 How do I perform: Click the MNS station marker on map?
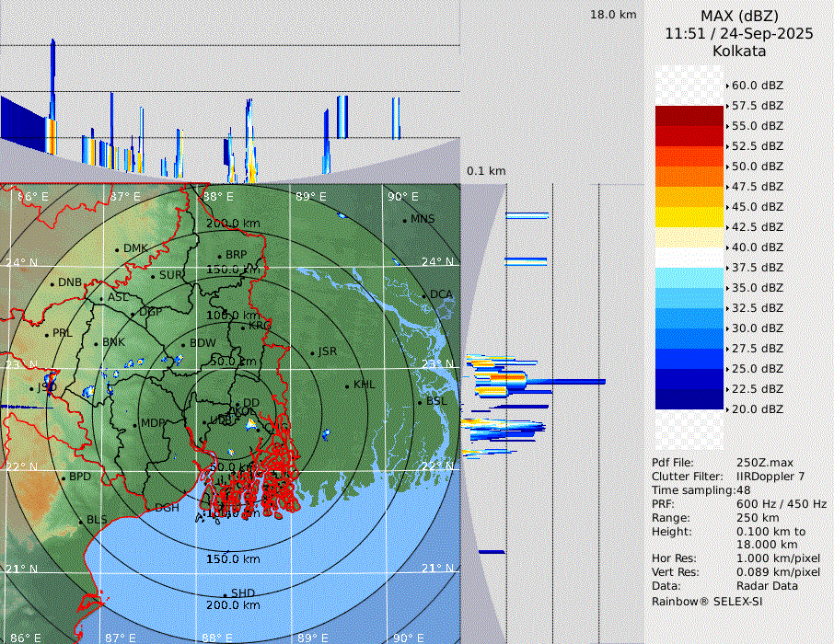coord(404,220)
